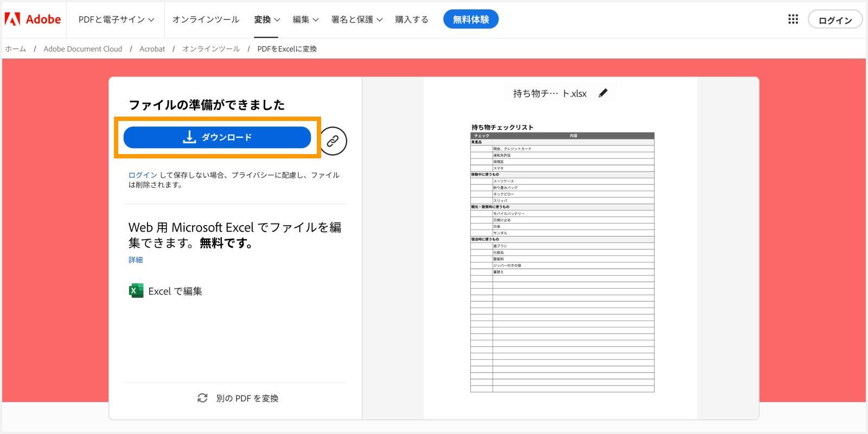Expand the 編集 dropdown menu
868x434 pixels.
[x=305, y=20]
